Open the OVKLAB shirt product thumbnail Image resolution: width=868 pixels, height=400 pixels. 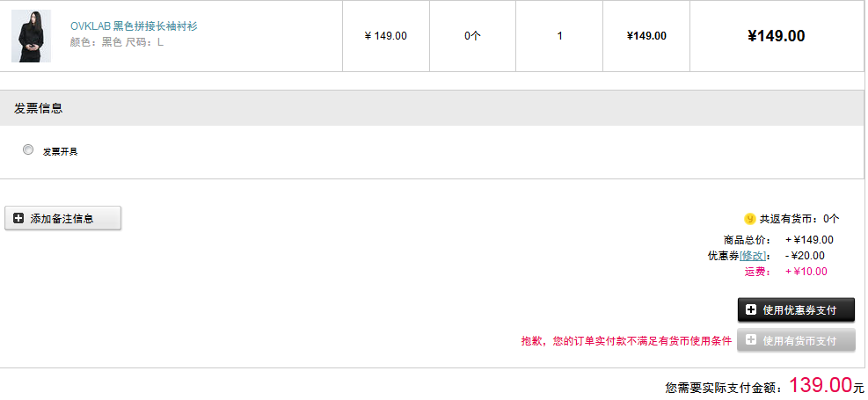31,36
